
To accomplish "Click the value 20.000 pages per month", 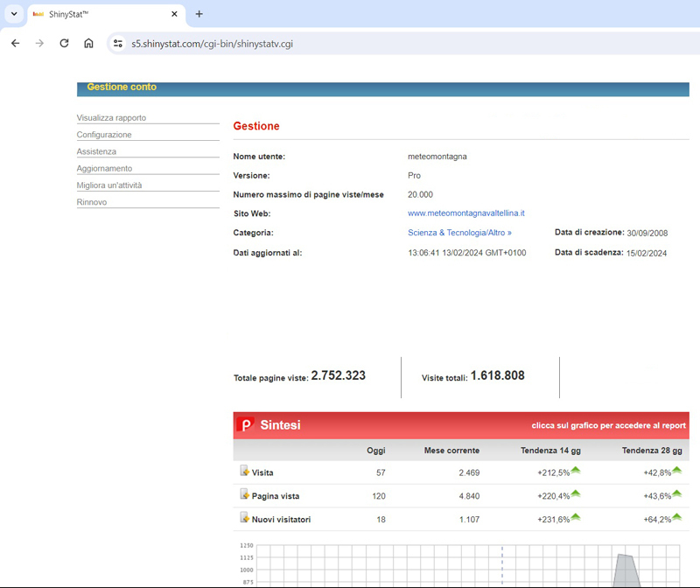I will (420, 194).
